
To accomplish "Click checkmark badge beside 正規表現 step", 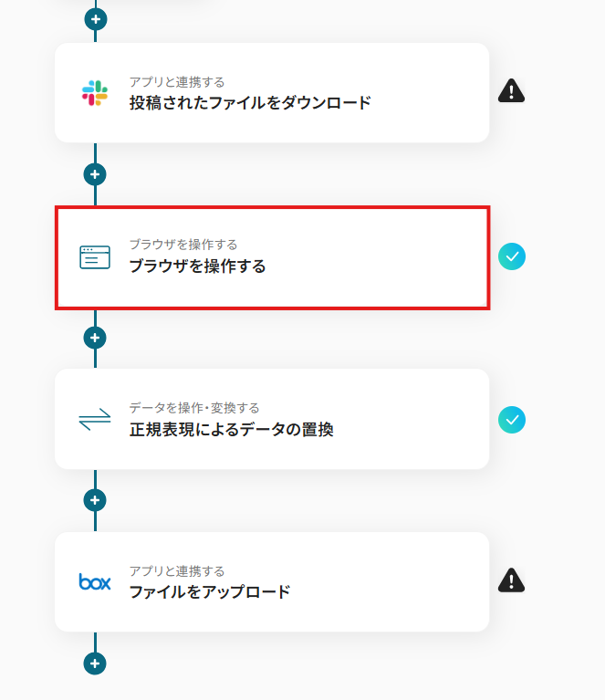I will (512, 420).
